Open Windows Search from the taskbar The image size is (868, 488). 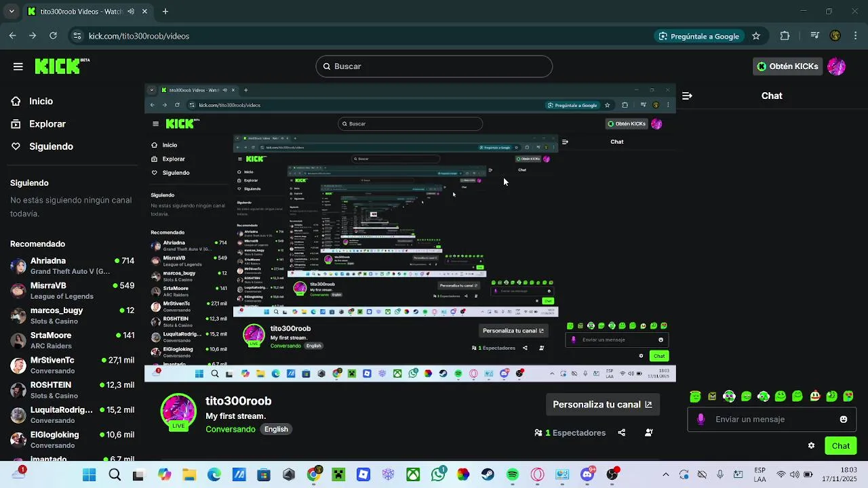pyautogui.click(x=115, y=475)
